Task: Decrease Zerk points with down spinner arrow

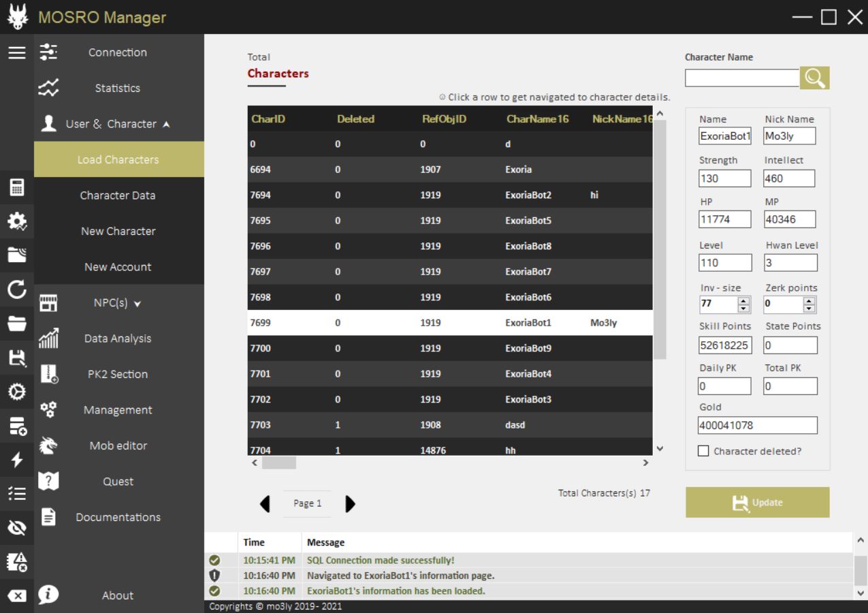Action: 809,309
